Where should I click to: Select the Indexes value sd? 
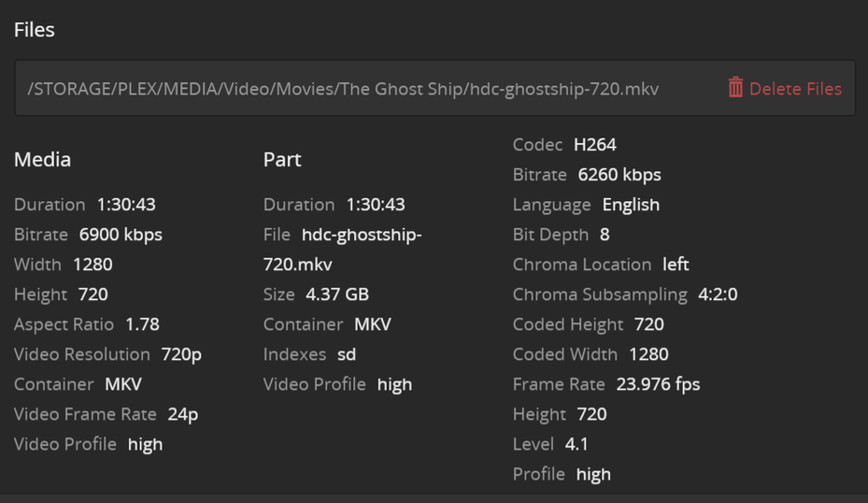tap(347, 354)
